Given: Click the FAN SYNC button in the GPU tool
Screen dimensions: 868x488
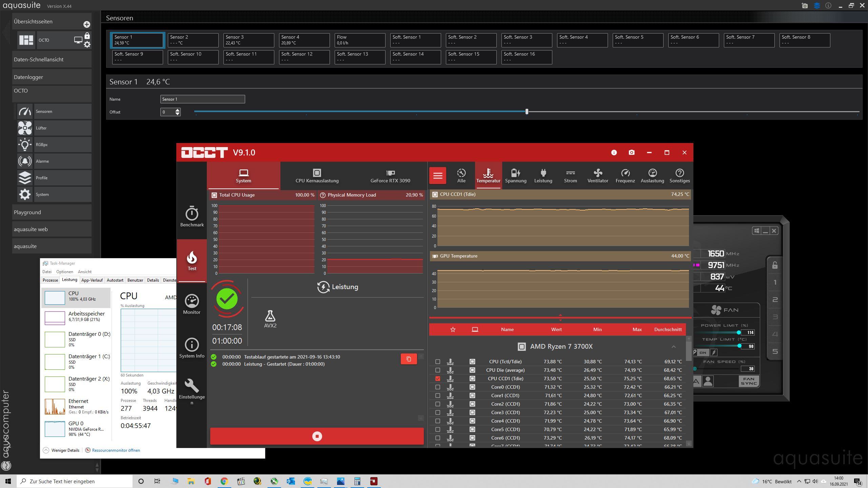Looking at the screenshot, I should click(x=749, y=381).
